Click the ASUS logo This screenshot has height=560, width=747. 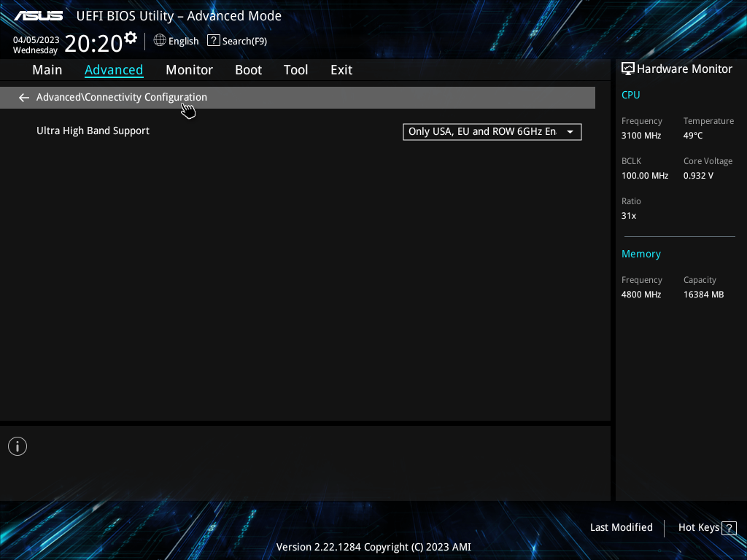coord(38,14)
